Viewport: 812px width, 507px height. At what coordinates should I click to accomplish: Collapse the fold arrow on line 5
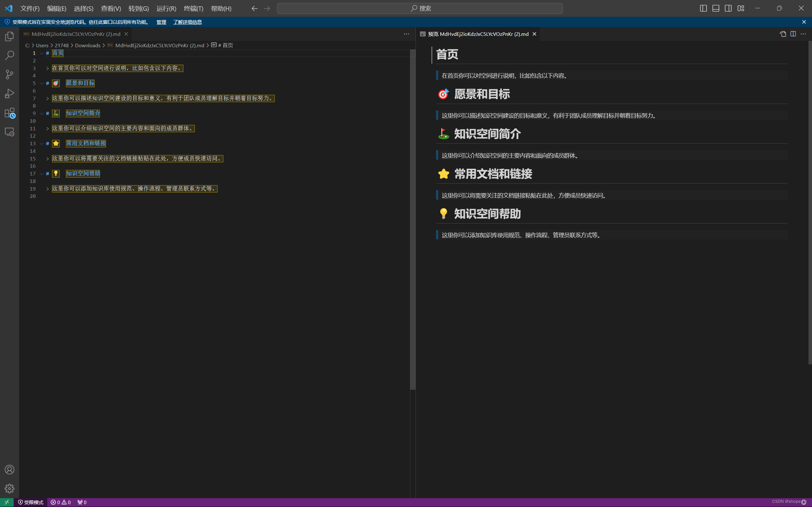[42, 83]
